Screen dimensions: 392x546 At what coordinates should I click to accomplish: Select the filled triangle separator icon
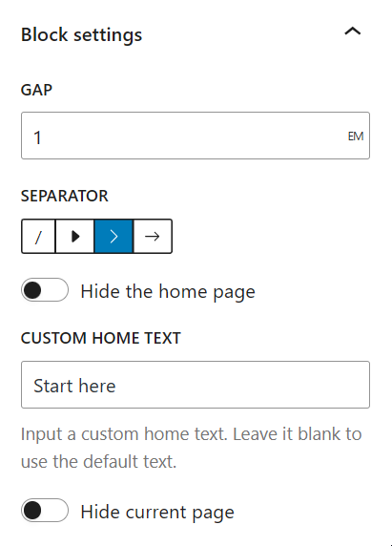click(x=74, y=237)
